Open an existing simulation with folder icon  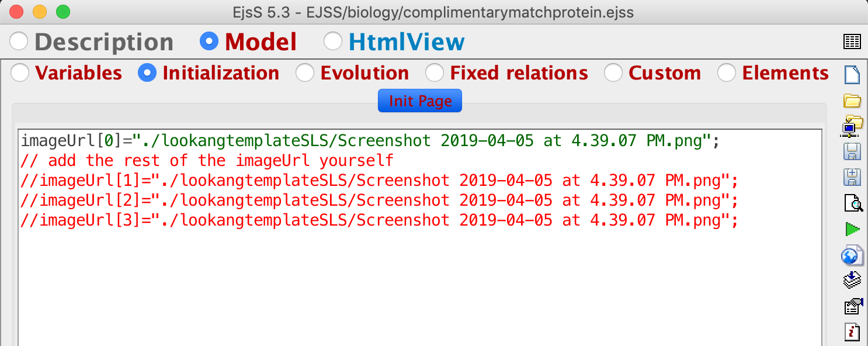click(853, 101)
